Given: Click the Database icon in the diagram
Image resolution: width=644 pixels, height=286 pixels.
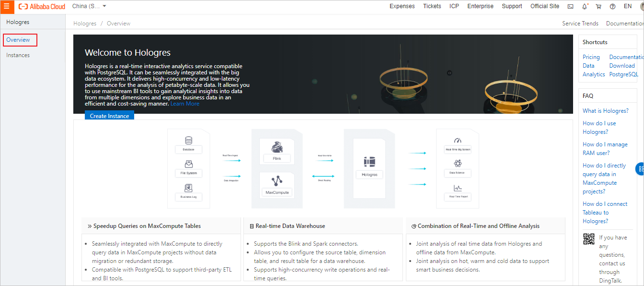Looking at the screenshot, I should 188,141.
